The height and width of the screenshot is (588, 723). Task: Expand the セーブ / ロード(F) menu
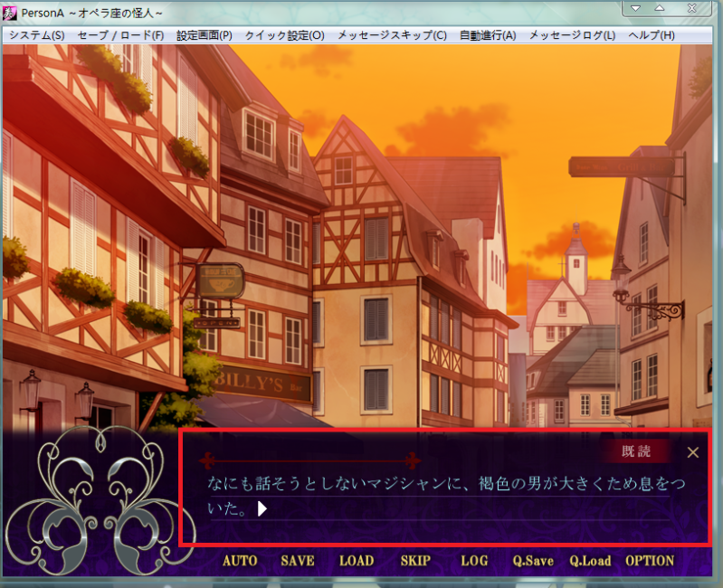[x=120, y=35]
